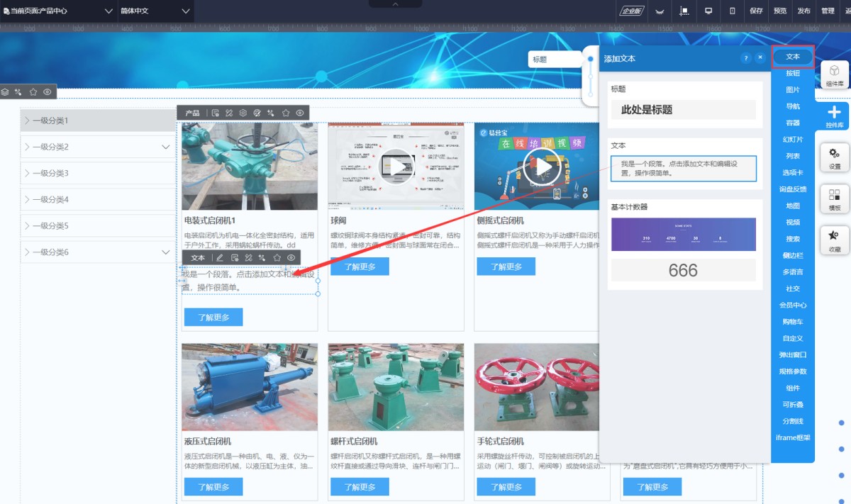The image size is (851, 504).
Task: Add the paragraph text template in 添加文本
Action: [684, 168]
